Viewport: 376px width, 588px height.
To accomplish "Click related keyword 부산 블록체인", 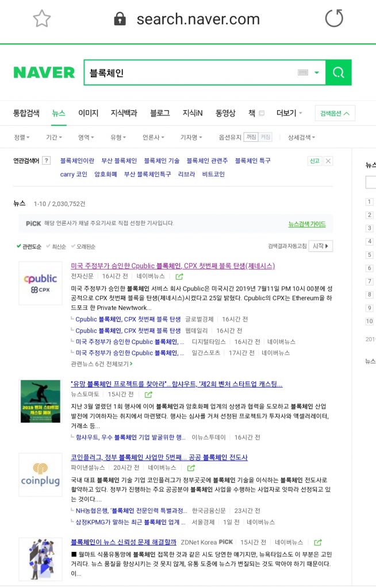I will coord(119,161).
